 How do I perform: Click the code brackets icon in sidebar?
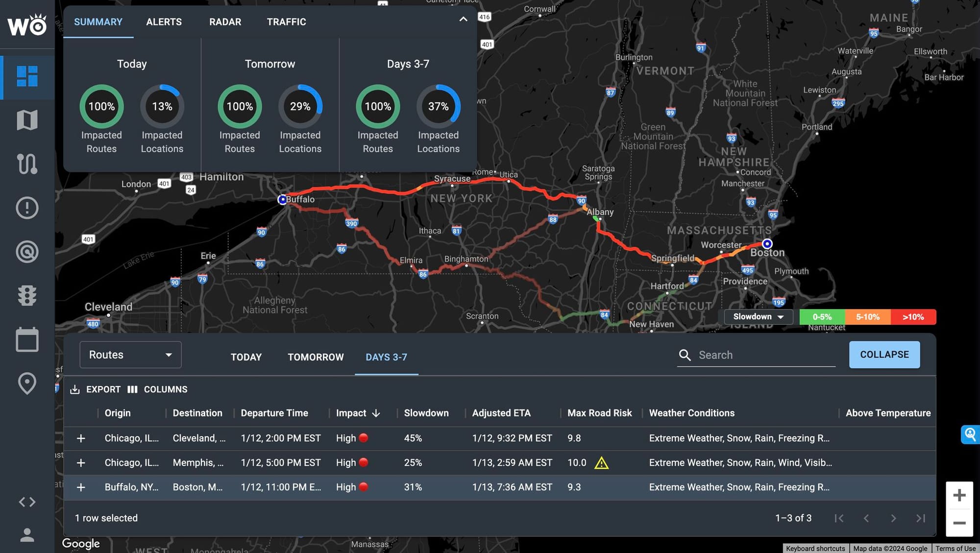point(27,502)
